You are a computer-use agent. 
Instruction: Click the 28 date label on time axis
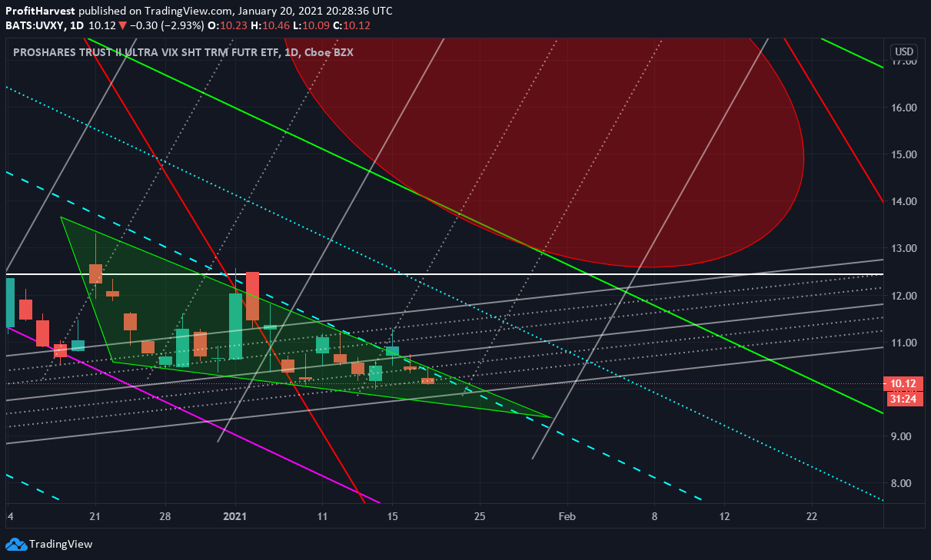click(x=165, y=516)
